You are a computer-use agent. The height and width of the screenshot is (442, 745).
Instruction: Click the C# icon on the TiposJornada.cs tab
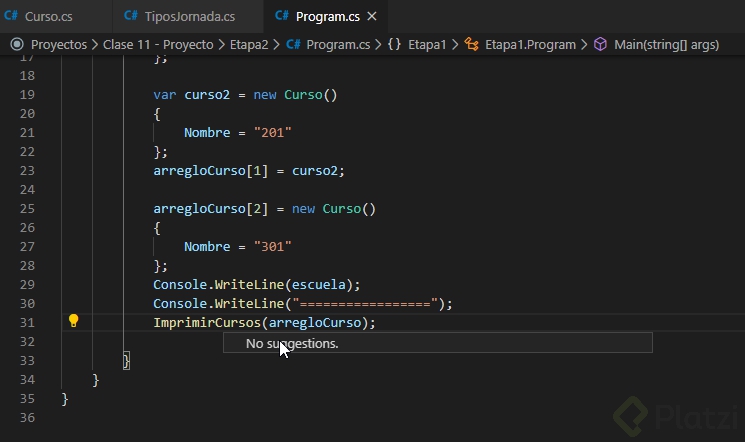coord(131,16)
